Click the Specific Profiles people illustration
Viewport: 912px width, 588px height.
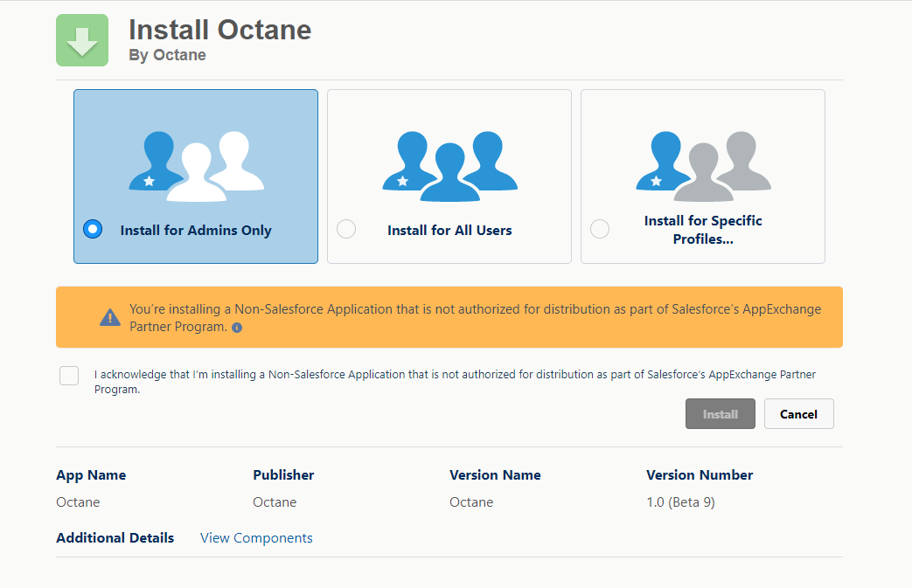tap(704, 167)
